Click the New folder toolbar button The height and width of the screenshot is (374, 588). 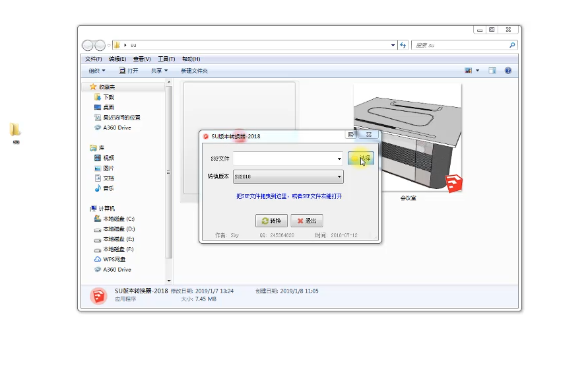194,71
